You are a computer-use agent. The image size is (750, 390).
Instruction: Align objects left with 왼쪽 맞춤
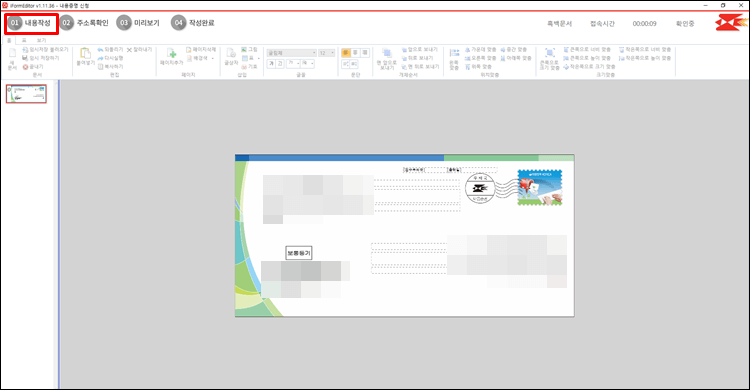454,58
